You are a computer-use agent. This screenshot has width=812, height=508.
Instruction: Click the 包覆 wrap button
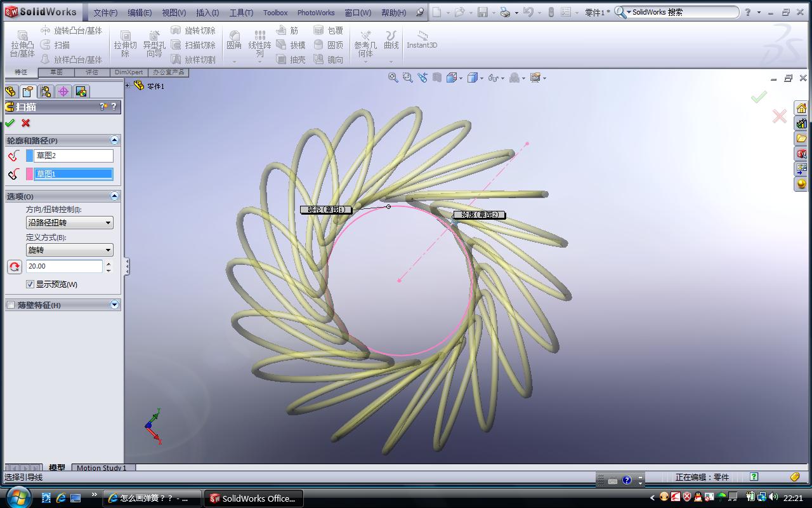point(329,30)
